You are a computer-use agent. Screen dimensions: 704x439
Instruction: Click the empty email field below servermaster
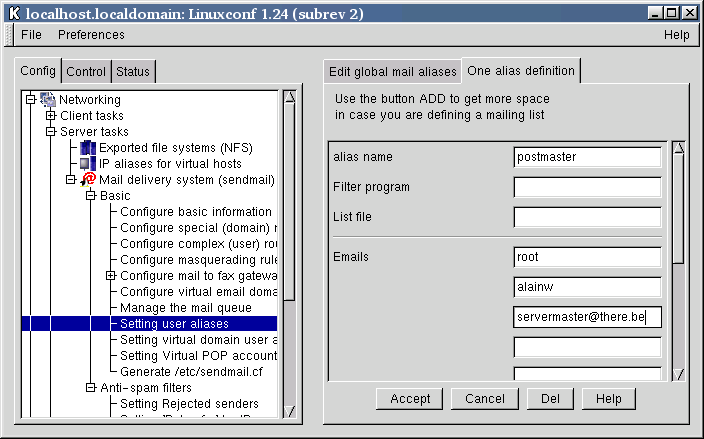(587, 347)
